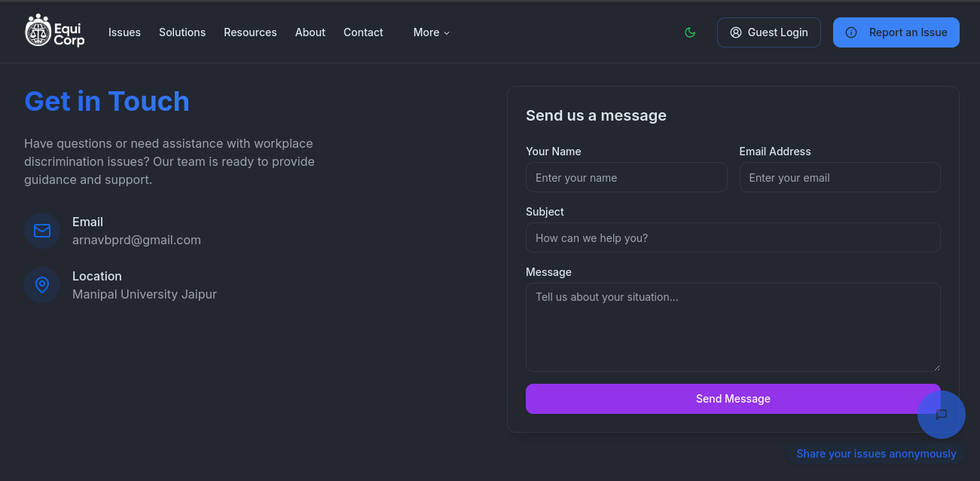The width and height of the screenshot is (980, 481).
Task: Focus the Your Name input field
Action: (626, 178)
